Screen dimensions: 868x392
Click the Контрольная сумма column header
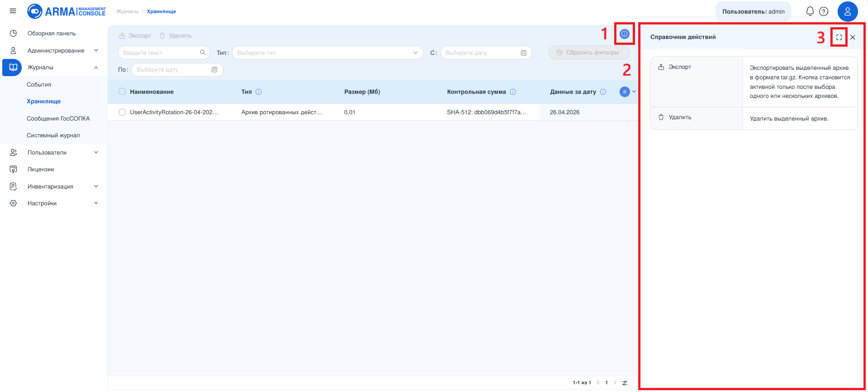click(476, 92)
